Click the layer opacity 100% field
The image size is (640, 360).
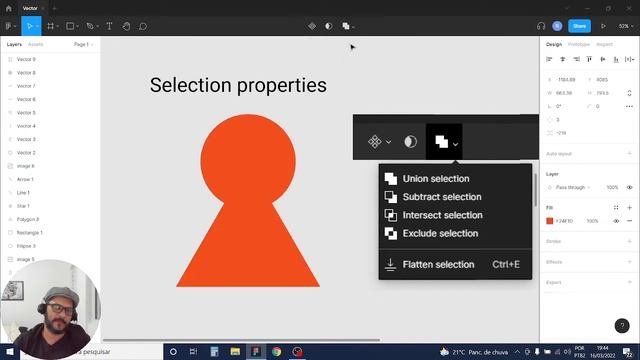pyautogui.click(x=612, y=187)
